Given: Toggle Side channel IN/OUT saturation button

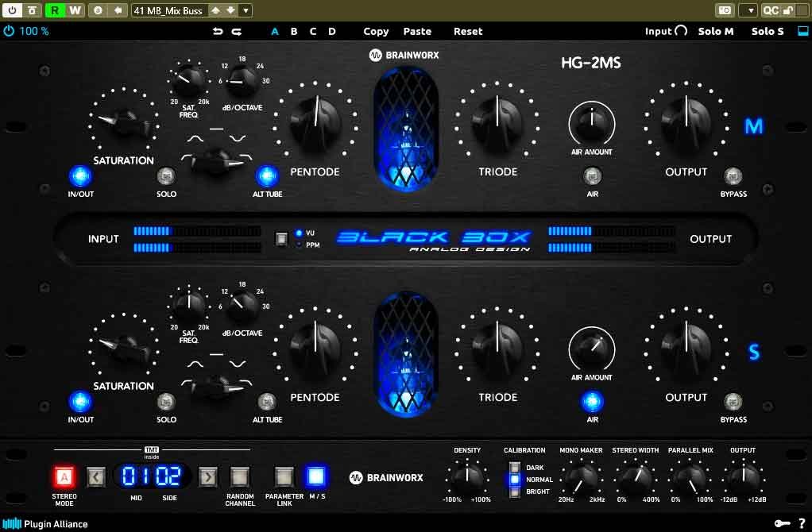Looking at the screenshot, I should click(x=81, y=402).
